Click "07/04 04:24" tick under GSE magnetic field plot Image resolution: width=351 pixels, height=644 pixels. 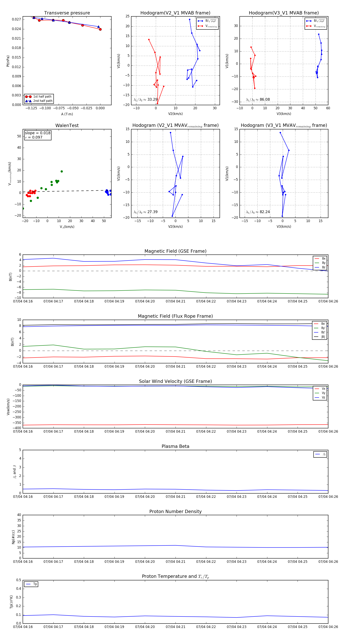[267, 301]
